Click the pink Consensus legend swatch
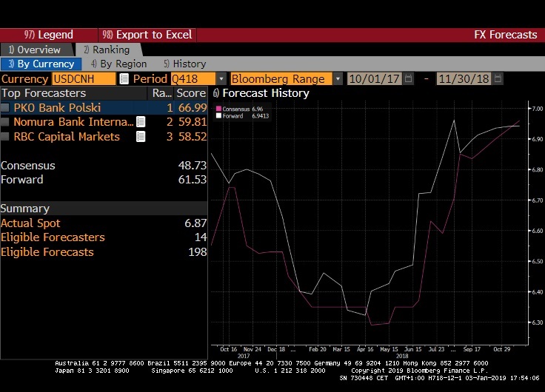 point(218,109)
